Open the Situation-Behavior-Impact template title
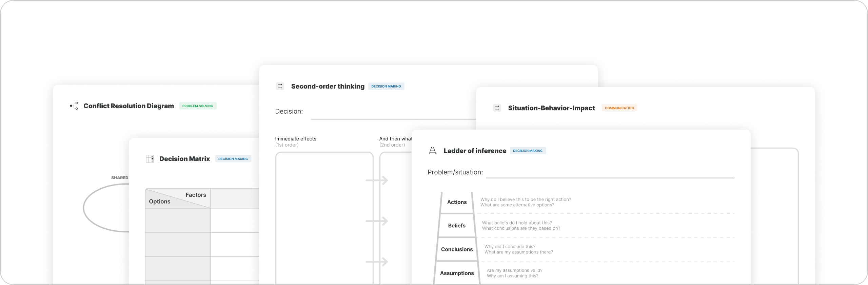The height and width of the screenshot is (285, 868). [x=551, y=108]
